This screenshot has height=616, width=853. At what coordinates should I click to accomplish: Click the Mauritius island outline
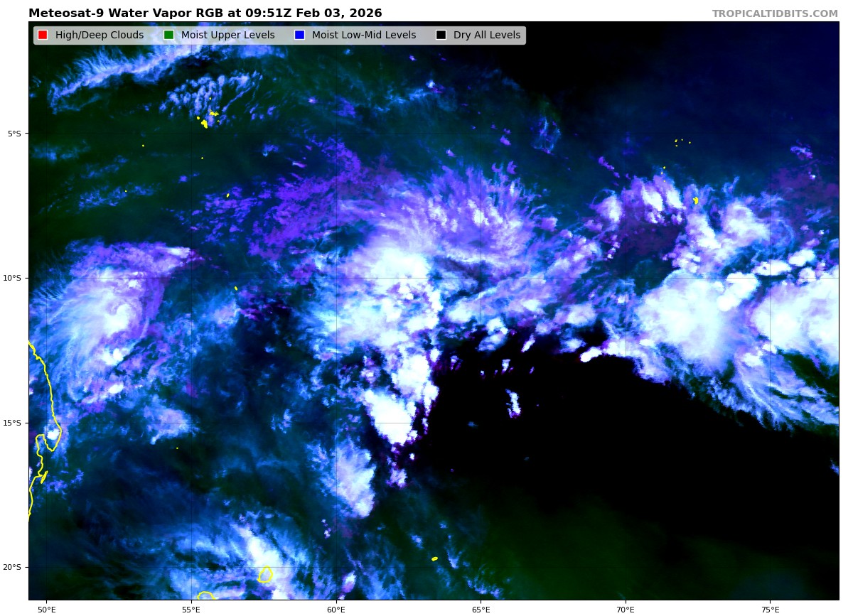click(x=265, y=574)
